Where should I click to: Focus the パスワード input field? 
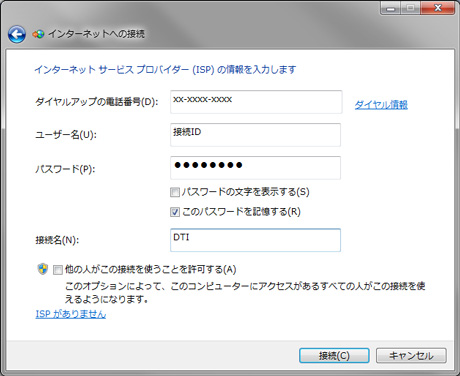click(x=255, y=168)
